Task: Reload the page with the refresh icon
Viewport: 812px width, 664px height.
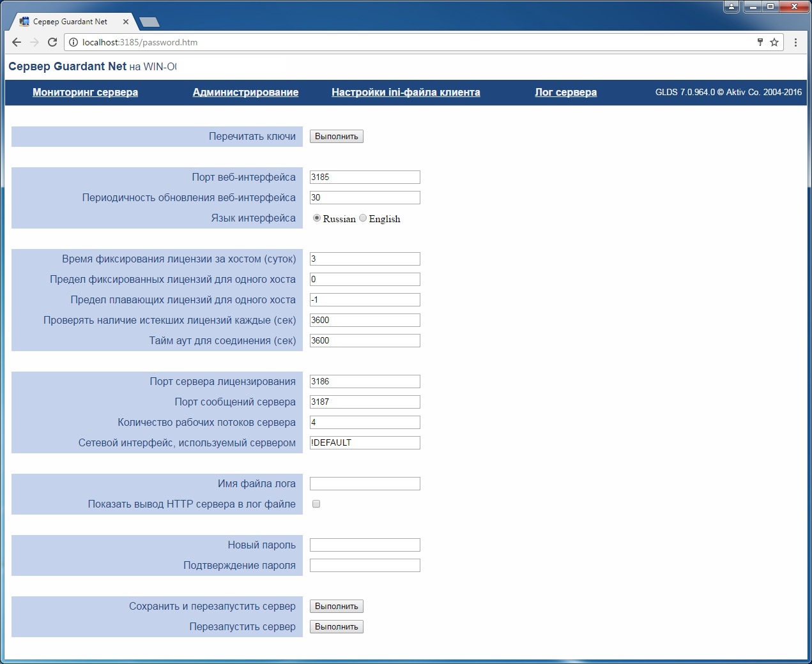Action: pyautogui.click(x=52, y=42)
